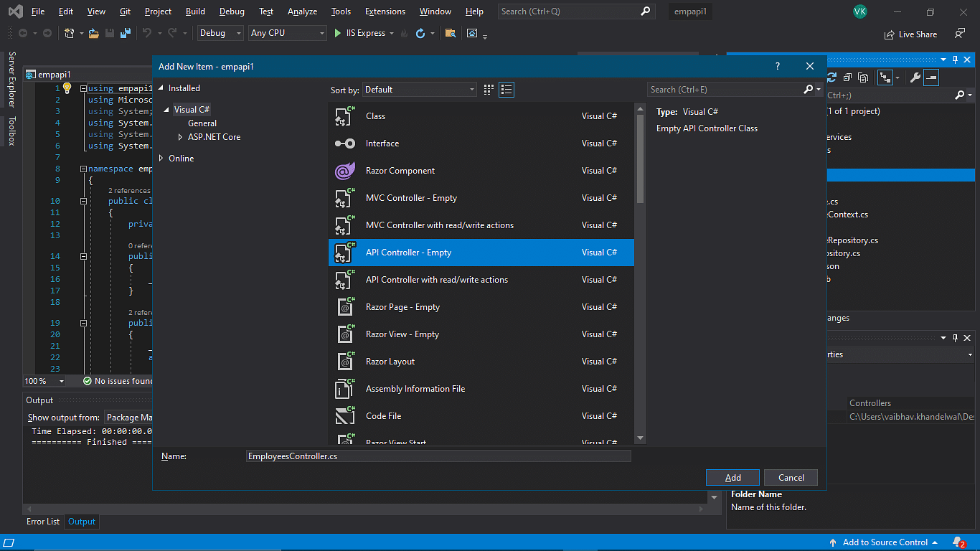Click the template list vertical scrollbar thumb
980x551 pixels.
pos(640,159)
